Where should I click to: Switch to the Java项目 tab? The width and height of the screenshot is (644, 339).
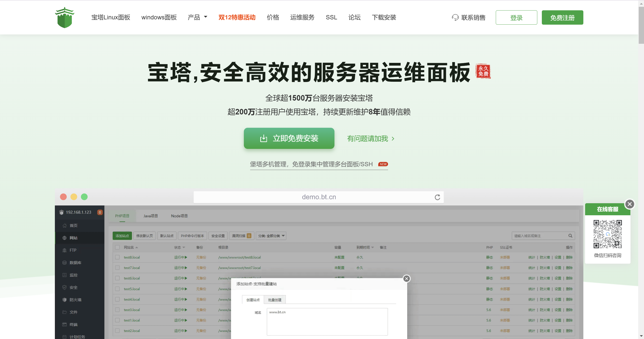click(x=150, y=216)
